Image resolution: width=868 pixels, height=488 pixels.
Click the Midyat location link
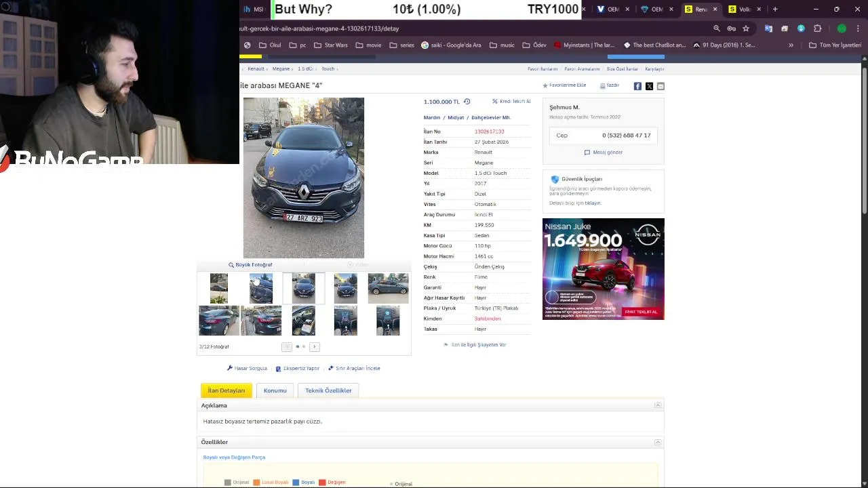[x=456, y=118]
